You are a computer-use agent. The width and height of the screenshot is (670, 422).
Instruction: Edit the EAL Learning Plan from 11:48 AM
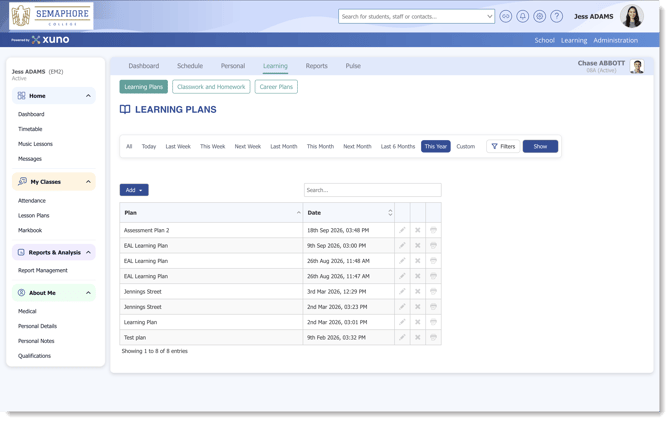(x=402, y=261)
